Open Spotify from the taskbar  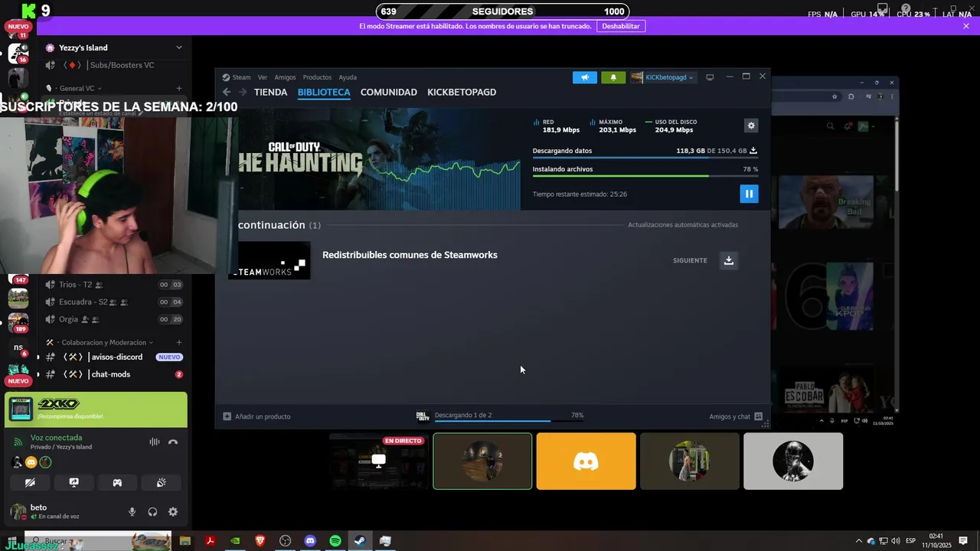pyautogui.click(x=335, y=541)
